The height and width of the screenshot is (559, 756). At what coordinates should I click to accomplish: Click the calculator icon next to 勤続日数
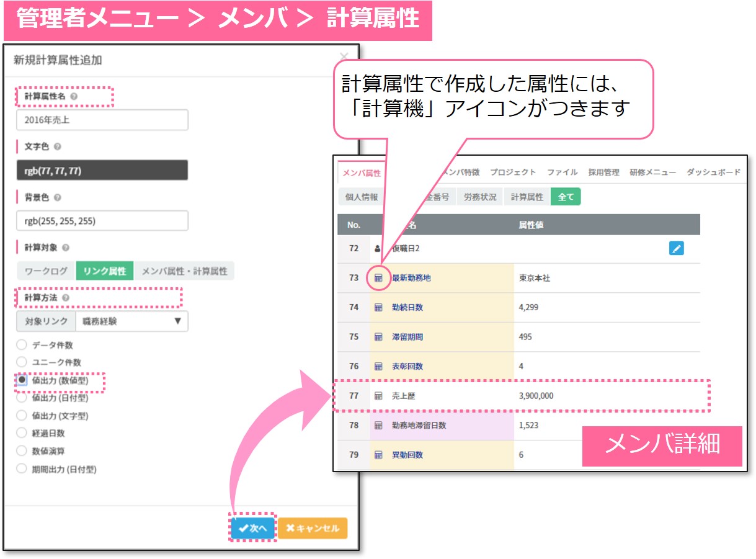(x=378, y=308)
